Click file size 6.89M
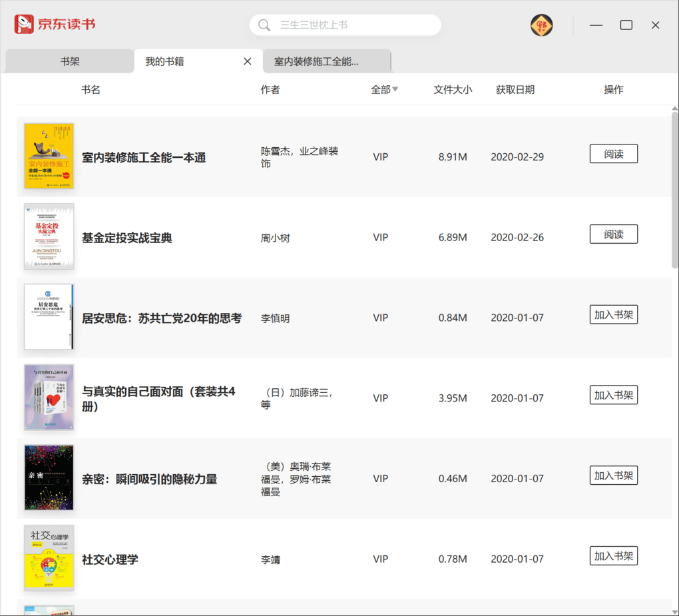 [453, 237]
